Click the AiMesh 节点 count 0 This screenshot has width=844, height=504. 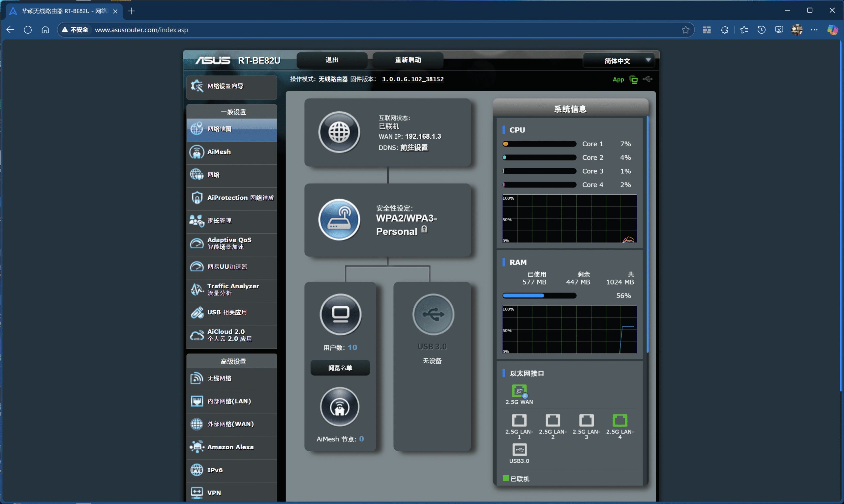click(361, 439)
